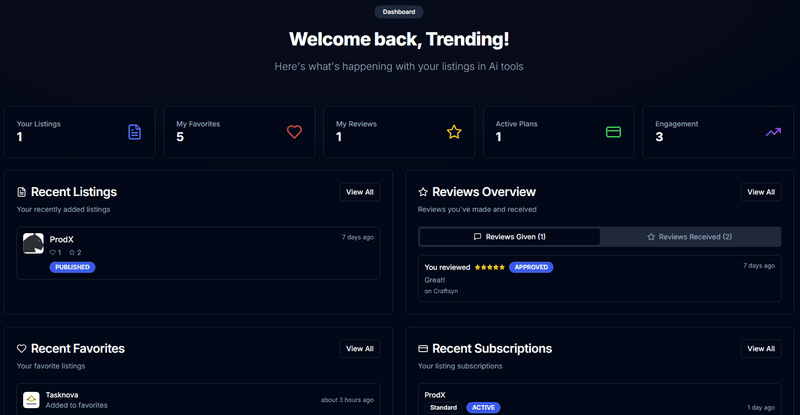Click the Tasknova logo thumbnail
The image size is (800, 415).
[31, 400]
